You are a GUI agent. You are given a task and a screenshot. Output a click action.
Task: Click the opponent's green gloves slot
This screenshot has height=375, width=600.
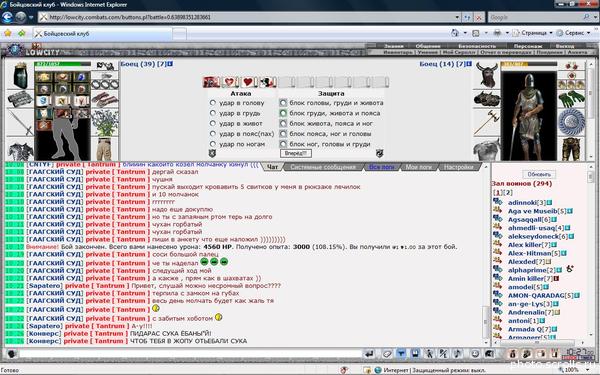[x=571, y=99]
